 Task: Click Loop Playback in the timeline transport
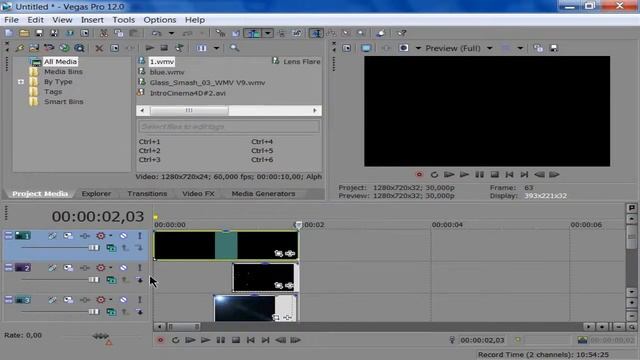pos(176,340)
